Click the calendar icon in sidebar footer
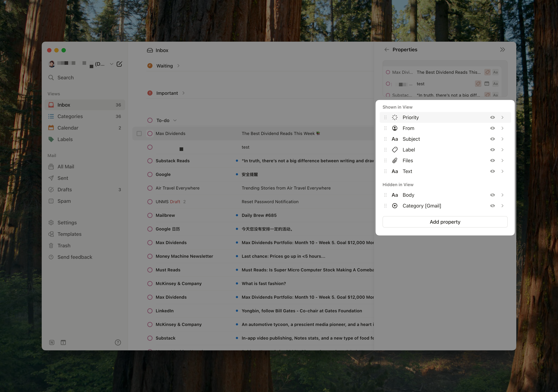Screen dimensions: 558x392 [63, 342]
